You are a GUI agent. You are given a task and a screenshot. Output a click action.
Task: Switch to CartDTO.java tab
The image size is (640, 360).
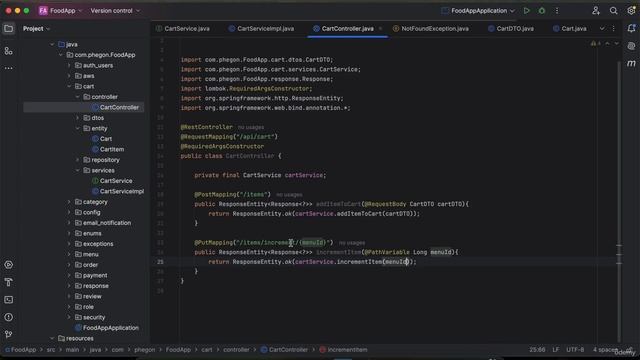click(511, 29)
